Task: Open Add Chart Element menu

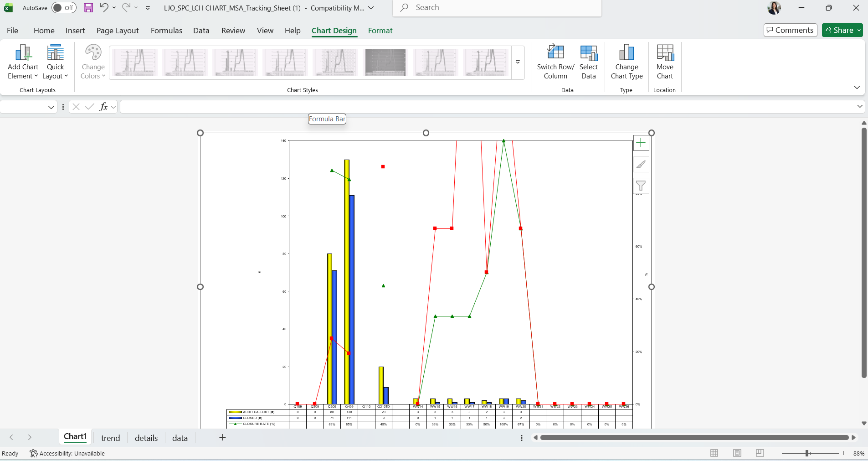Action: click(23, 62)
